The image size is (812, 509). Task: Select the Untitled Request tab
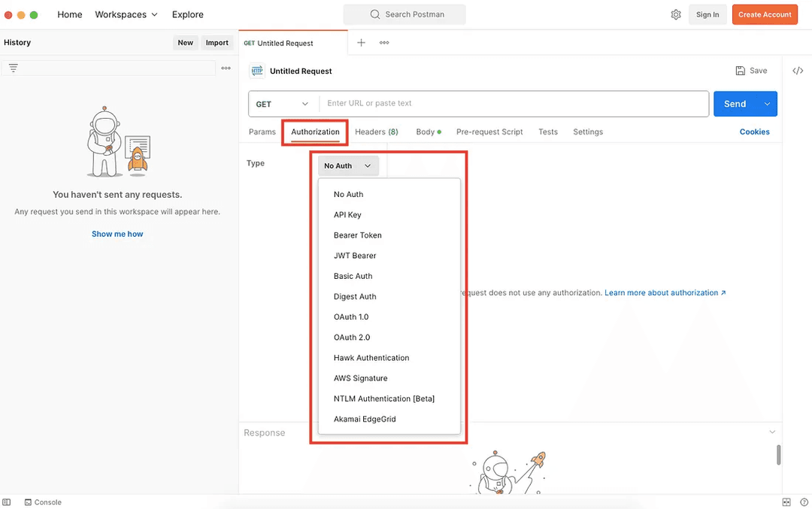[x=293, y=43]
